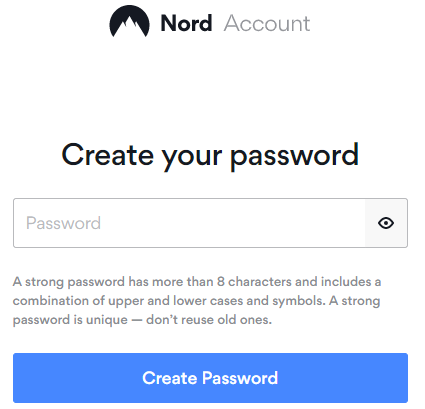This screenshot has height=409, width=425.
Task: Click helper line starting "combination of upper"
Action: [196, 301]
